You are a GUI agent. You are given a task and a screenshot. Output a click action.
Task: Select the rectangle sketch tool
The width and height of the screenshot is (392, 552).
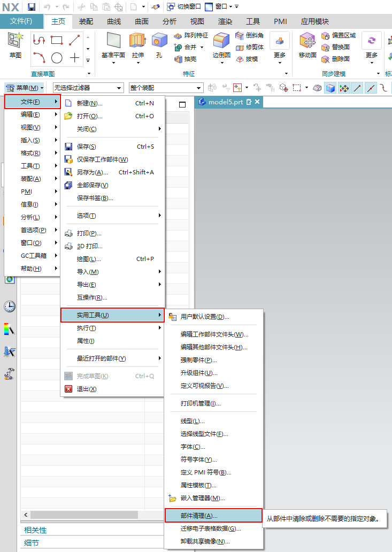point(57,40)
